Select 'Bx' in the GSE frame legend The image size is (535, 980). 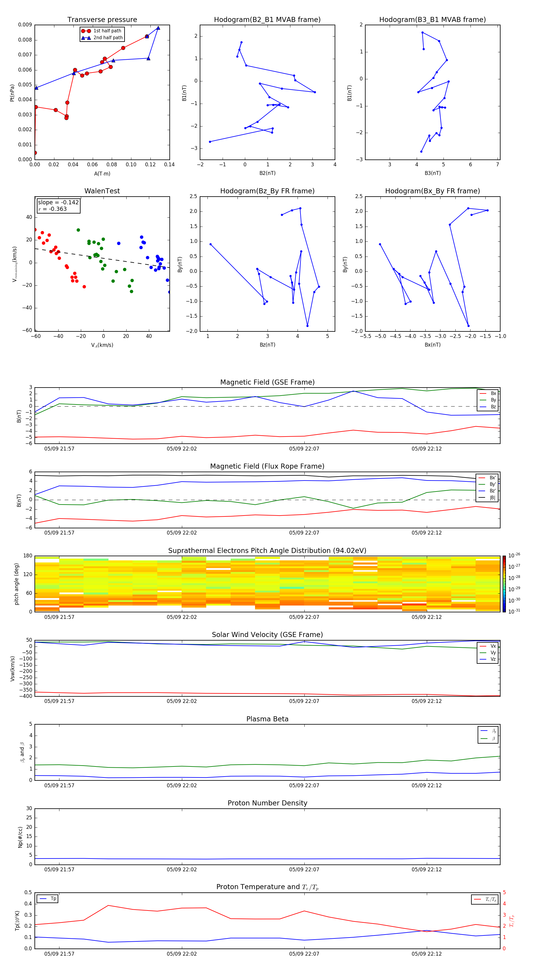click(488, 393)
